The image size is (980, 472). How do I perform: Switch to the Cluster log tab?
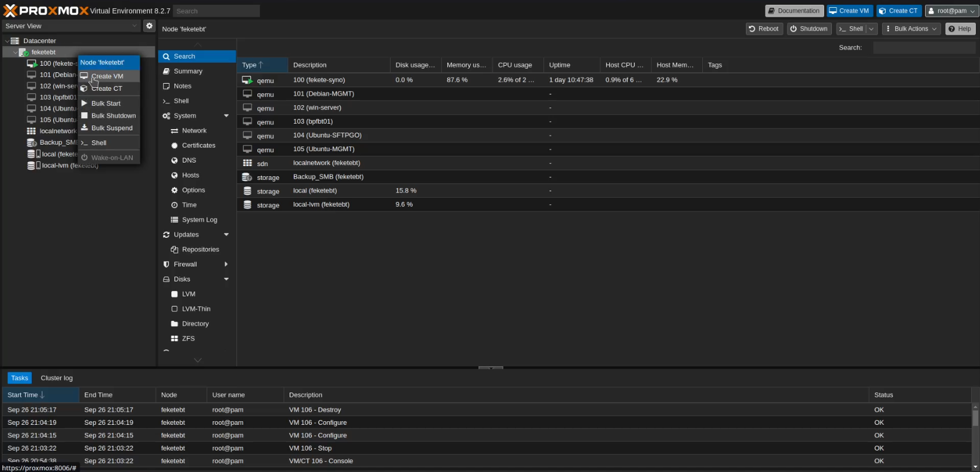tap(57, 378)
